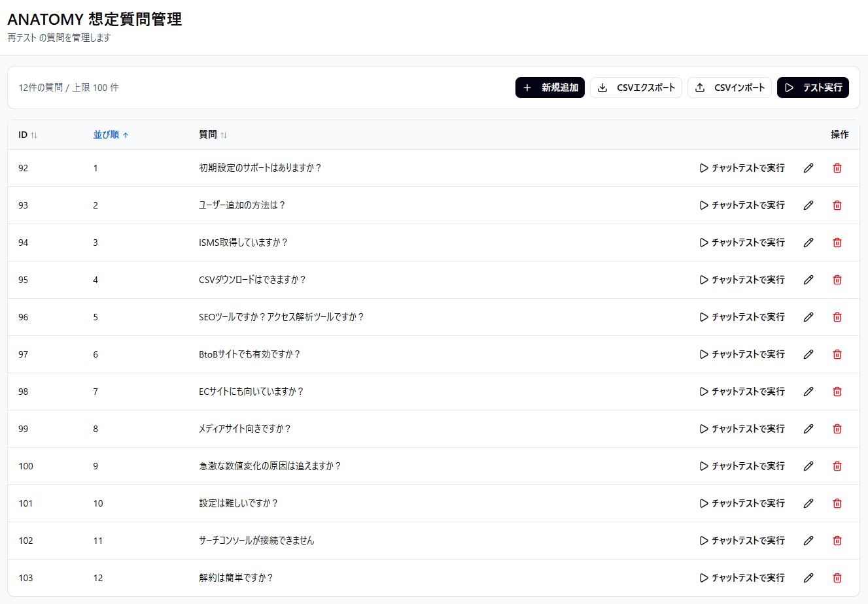Delete row with ID 93
Screen dimensions: 868x604
click(x=837, y=205)
